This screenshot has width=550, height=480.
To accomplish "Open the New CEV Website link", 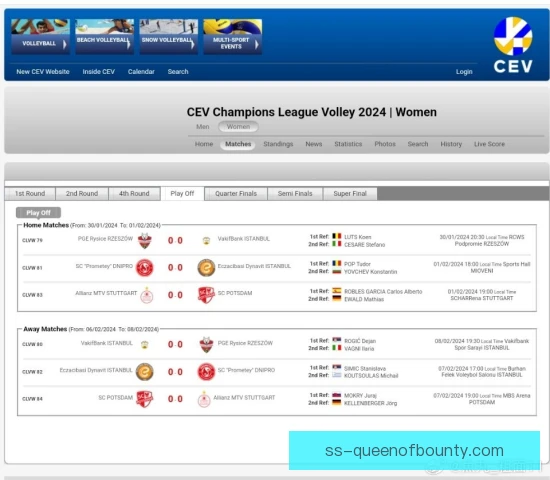I will coord(43,72).
